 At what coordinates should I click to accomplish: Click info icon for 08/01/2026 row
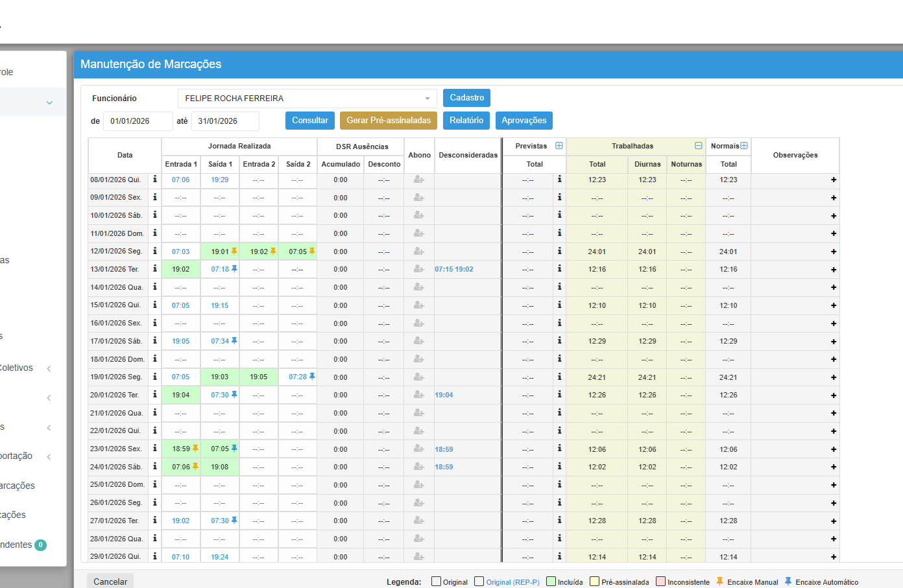click(x=155, y=179)
